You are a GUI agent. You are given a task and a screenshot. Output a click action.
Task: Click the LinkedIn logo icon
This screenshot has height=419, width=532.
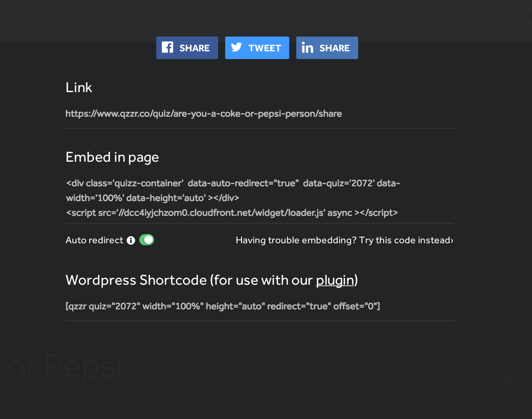pos(308,47)
